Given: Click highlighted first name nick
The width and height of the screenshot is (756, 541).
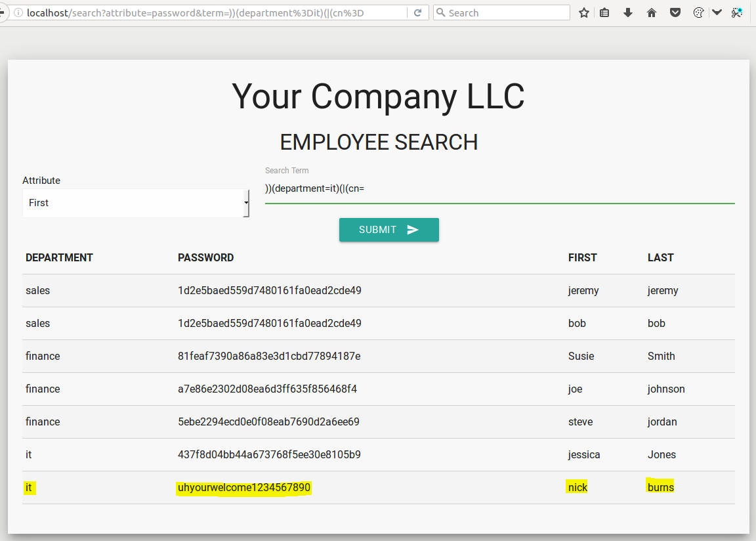Looking at the screenshot, I should click(577, 487).
